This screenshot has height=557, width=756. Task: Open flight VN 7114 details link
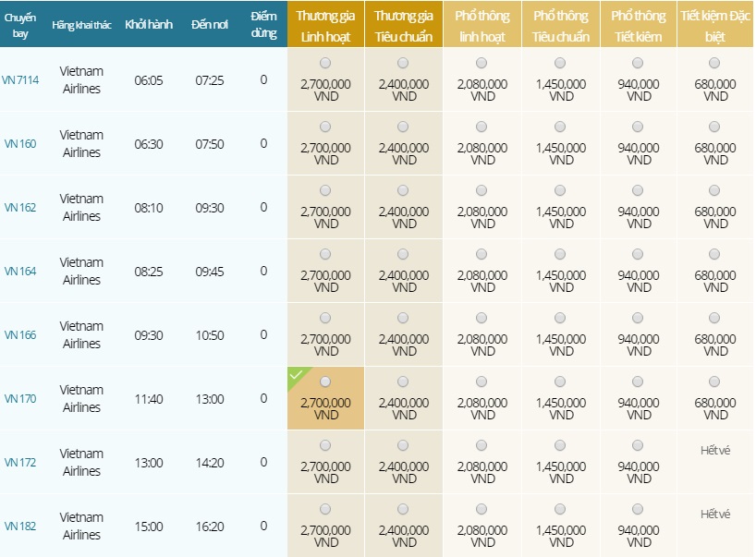pyautogui.click(x=20, y=80)
